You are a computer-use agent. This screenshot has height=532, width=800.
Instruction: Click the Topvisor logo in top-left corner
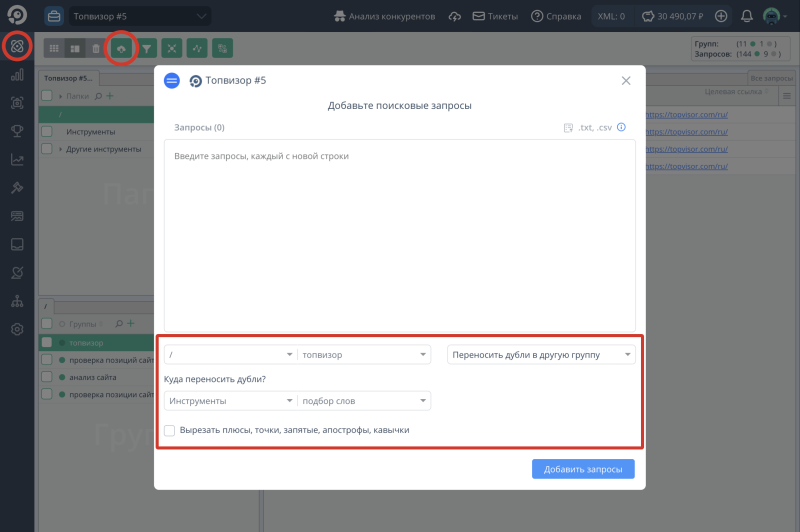[x=17, y=15]
